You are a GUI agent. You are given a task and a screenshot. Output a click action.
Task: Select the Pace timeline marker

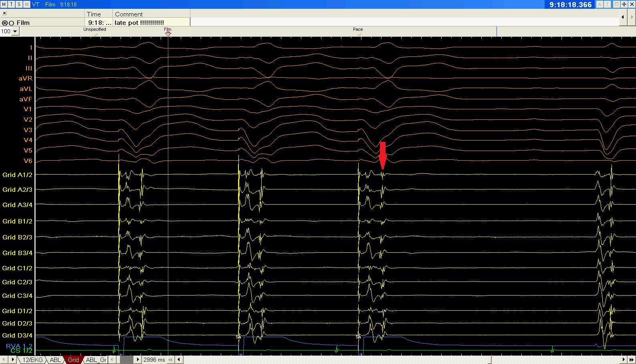(359, 35)
